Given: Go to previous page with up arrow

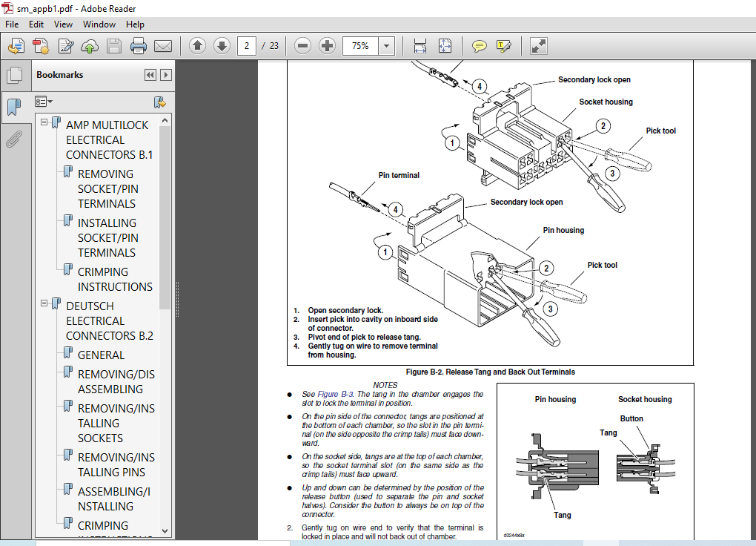Looking at the screenshot, I should 197,46.
